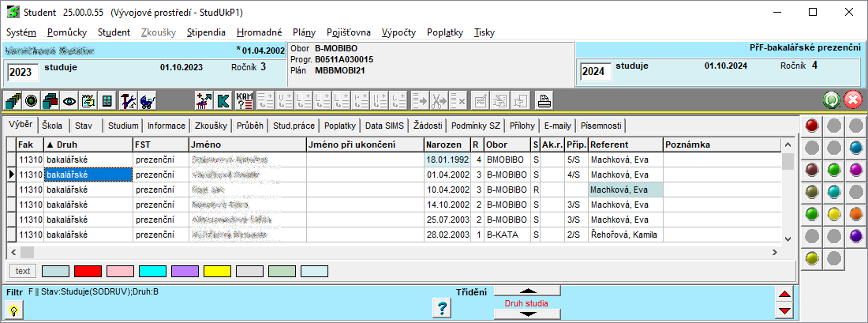Click the red round X icon
Screen dimensions: 868x323
[853, 100]
